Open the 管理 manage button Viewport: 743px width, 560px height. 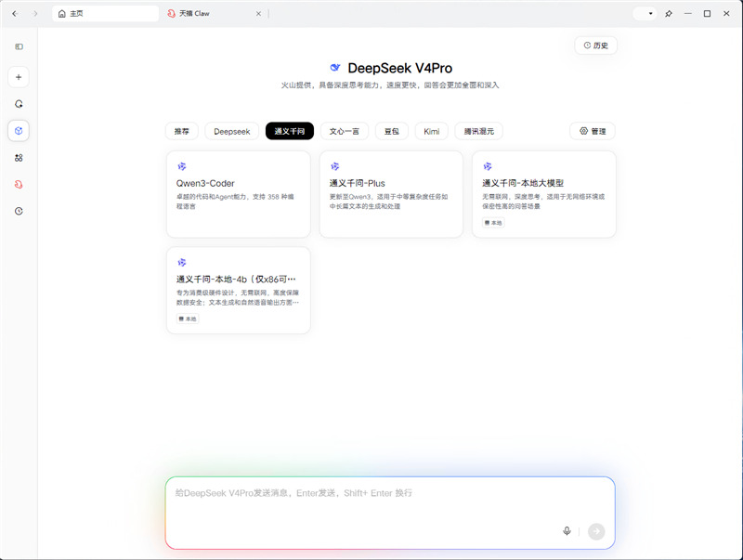(x=593, y=131)
